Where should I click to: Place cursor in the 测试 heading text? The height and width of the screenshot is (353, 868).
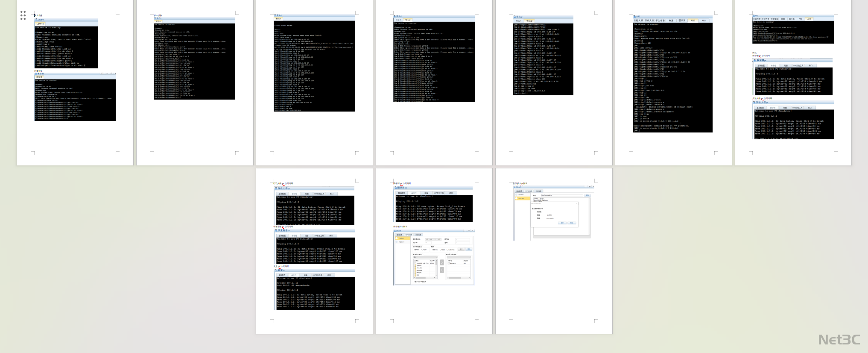[754, 53]
